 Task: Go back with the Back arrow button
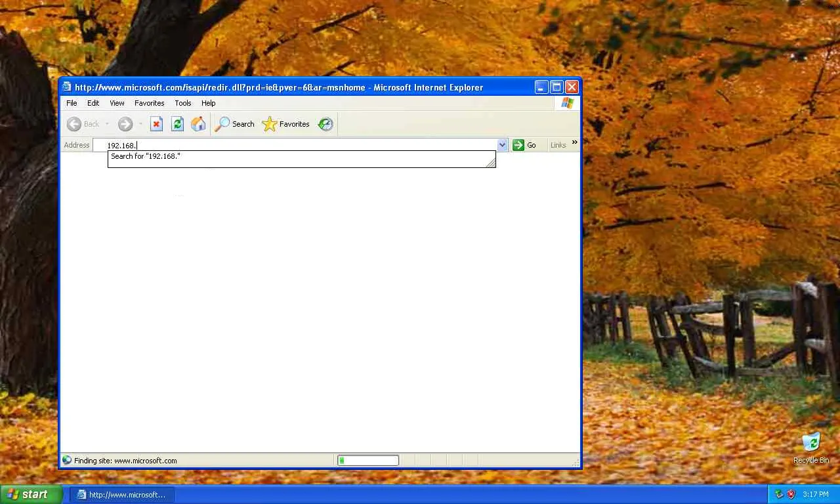point(83,124)
